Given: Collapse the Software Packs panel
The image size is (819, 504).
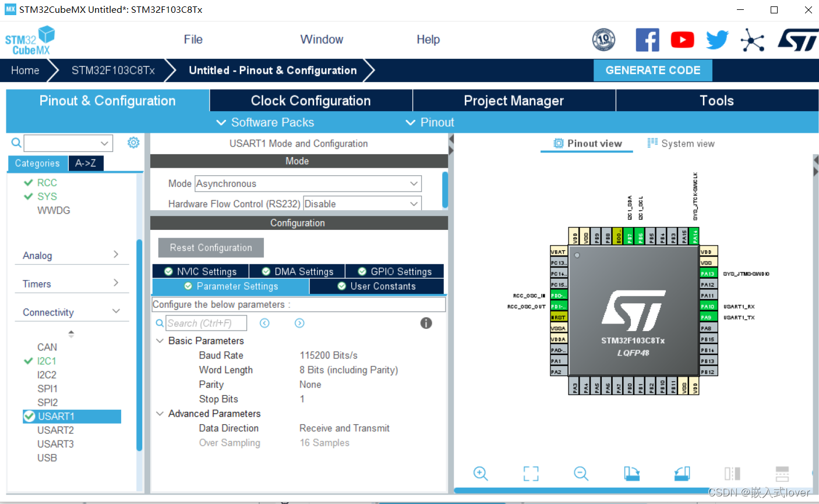Looking at the screenshot, I should 221,122.
